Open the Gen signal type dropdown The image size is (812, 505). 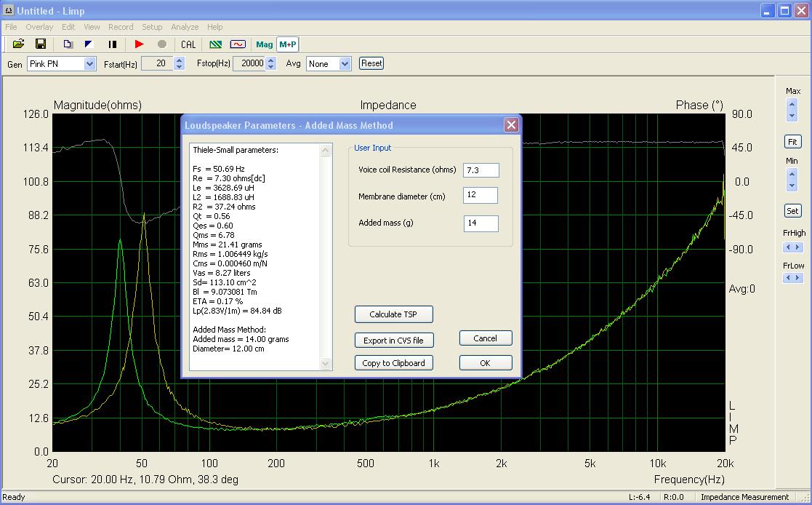point(89,64)
